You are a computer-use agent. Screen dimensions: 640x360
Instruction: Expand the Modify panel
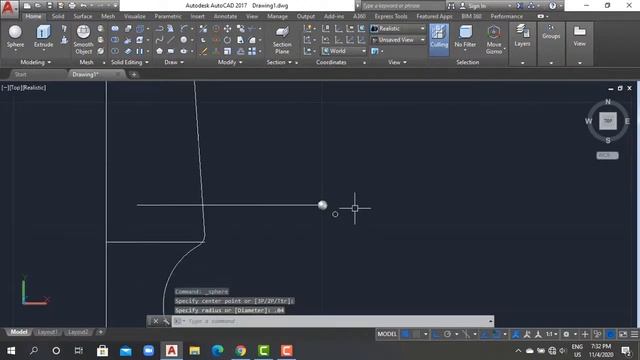(230, 62)
